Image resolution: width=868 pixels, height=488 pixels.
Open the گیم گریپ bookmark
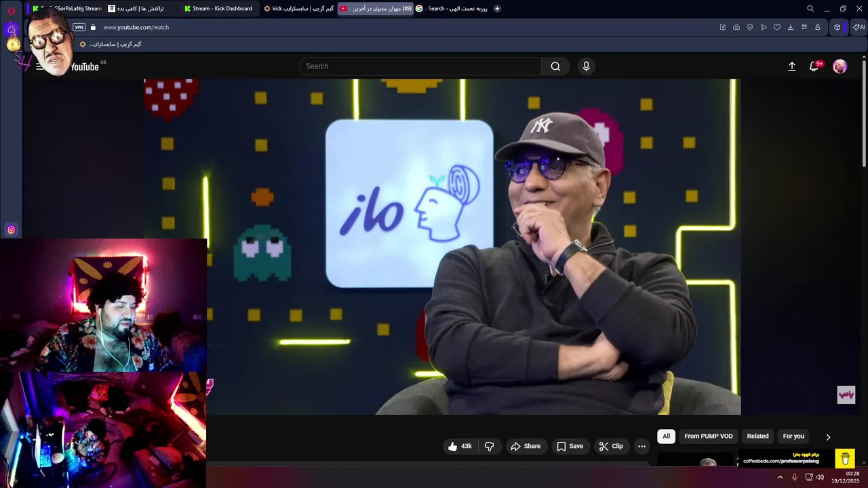click(111, 44)
